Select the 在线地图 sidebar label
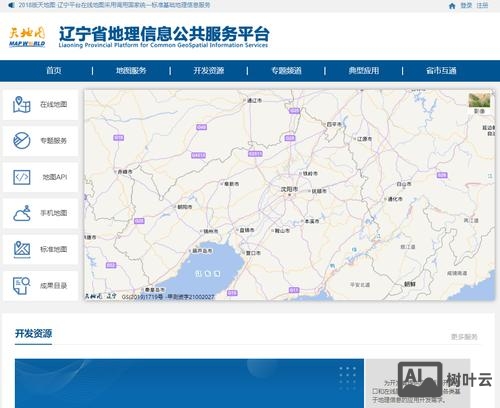 pos(54,104)
